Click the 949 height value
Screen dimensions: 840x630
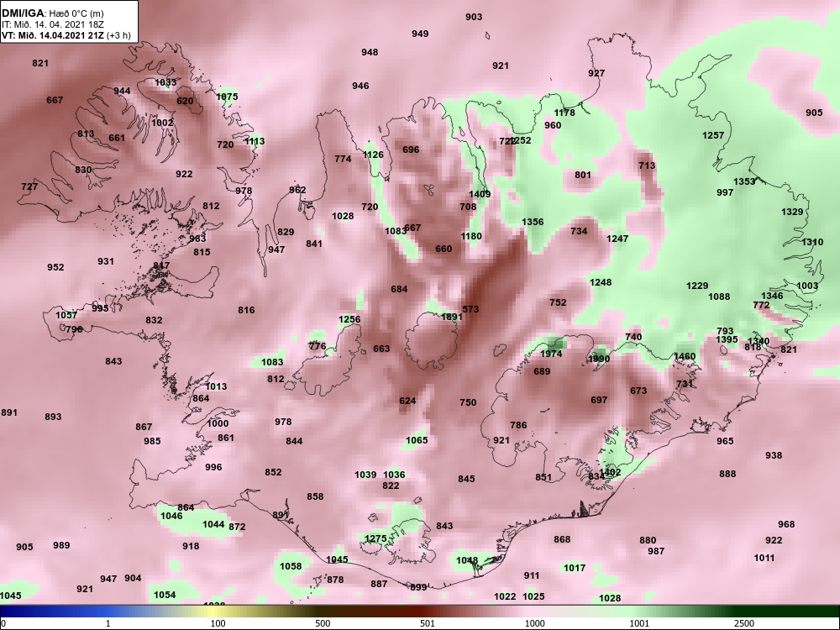pyautogui.click(x=420, y=34)
